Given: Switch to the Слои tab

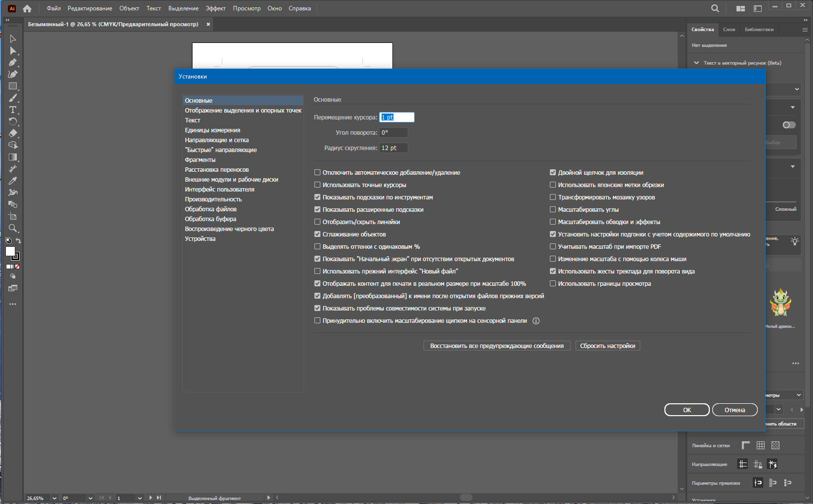Looking at the screenshot, I should (729, 30).
